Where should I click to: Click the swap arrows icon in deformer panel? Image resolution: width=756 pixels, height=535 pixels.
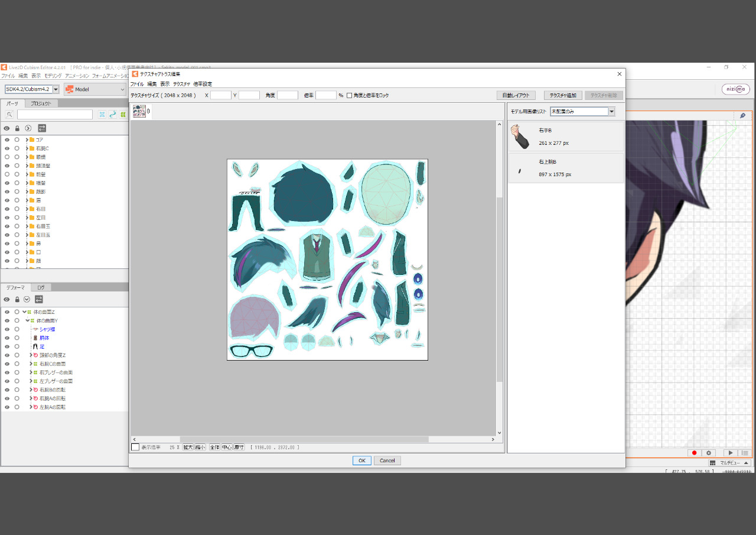[x=39, y=300]
